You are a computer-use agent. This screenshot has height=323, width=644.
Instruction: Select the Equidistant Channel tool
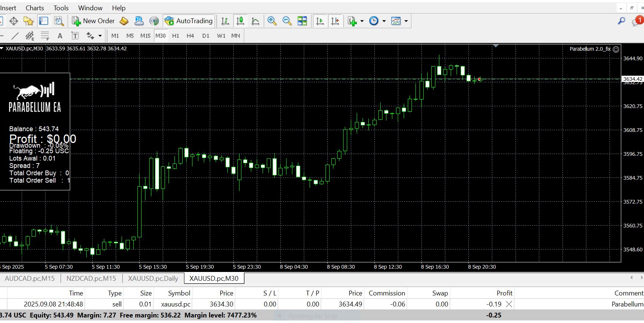(x=30, y=36)
